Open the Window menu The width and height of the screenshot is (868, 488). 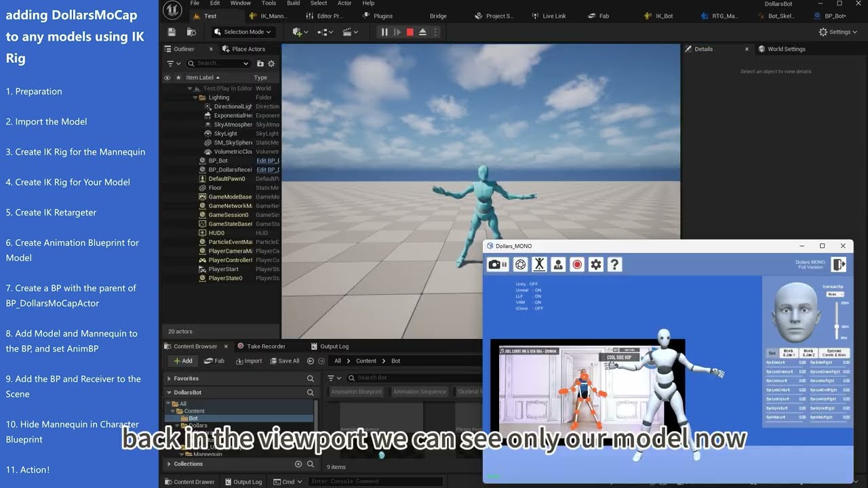tap(240, 3)
